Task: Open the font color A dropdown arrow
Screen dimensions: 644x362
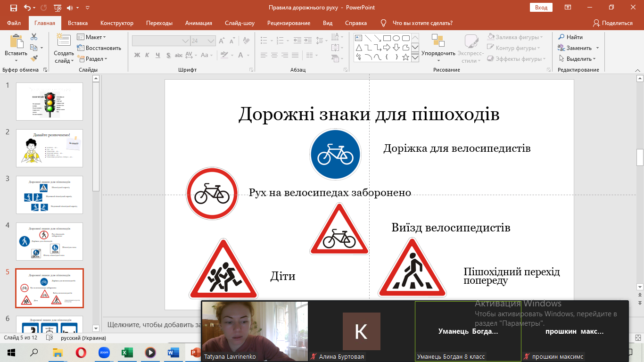Action: 248,55
